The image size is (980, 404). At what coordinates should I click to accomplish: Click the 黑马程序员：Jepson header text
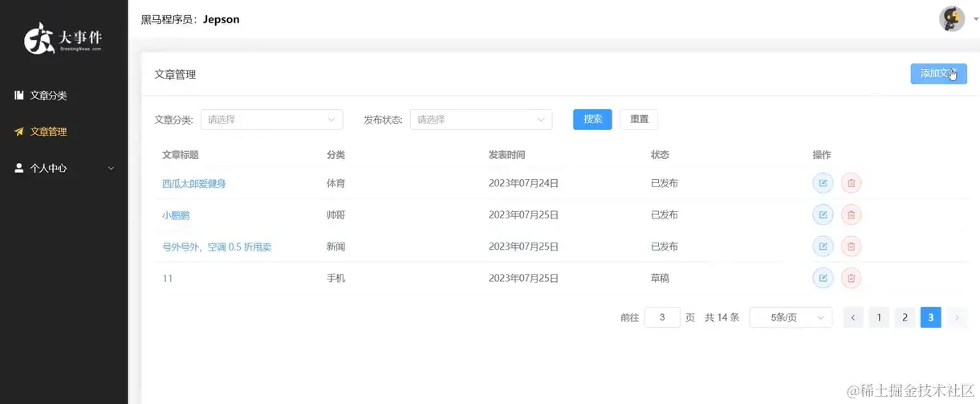pos(190,19)
